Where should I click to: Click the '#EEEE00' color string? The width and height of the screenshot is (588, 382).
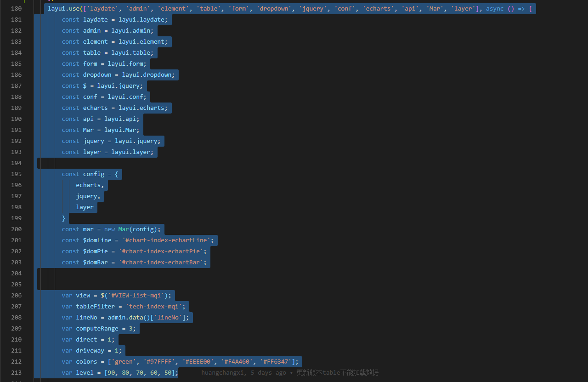[x=198, y=362]
